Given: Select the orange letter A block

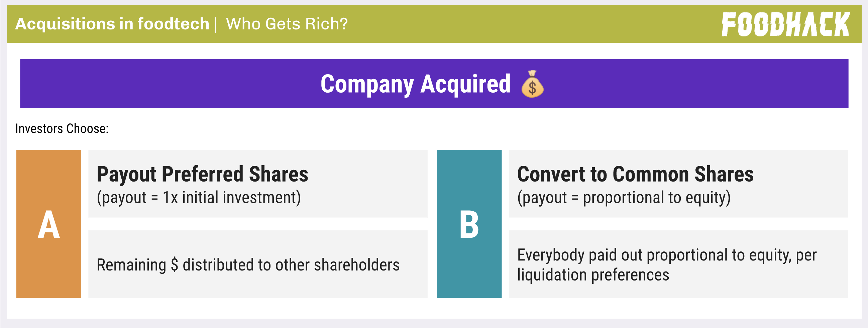Looking at the screenshot, I should [x=49, y=224].
